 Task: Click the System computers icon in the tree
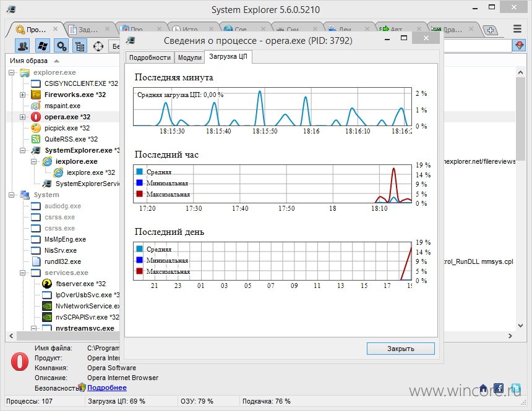[x=24, y=195]
